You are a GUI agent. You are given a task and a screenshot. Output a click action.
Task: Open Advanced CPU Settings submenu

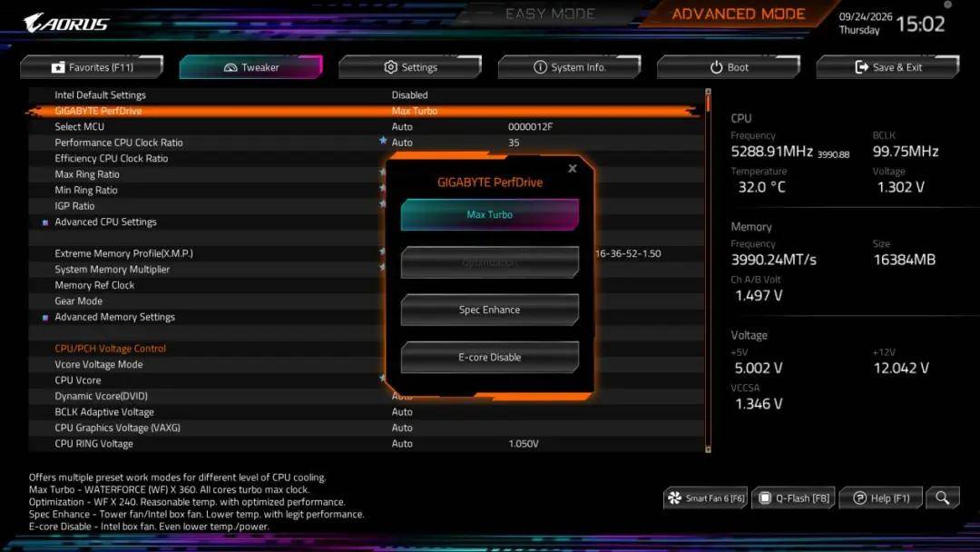(x=105, y=222)
